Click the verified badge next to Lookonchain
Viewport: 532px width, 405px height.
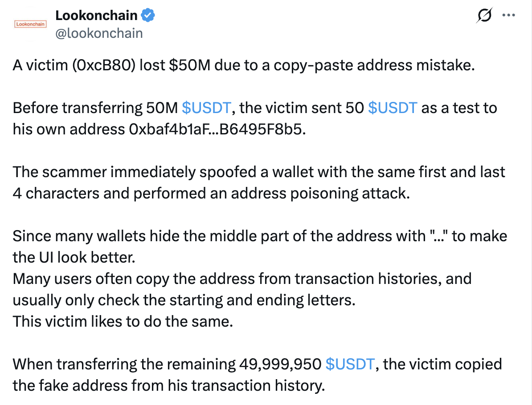(x=147, y=15)
